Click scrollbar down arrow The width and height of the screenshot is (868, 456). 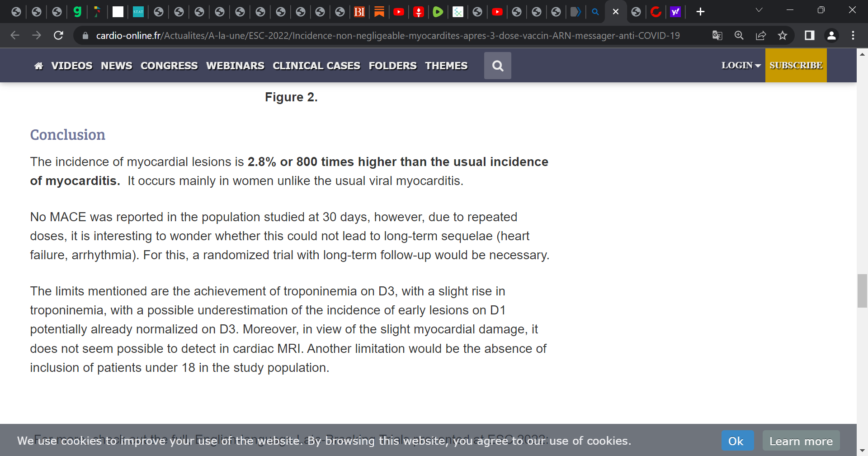(862, 451)
